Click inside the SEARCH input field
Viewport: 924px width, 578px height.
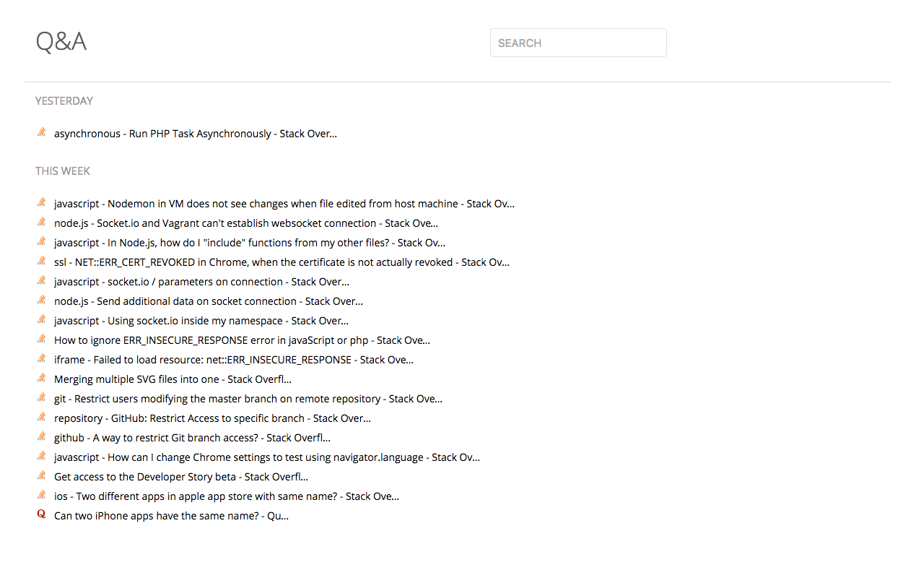[x=577, y=43]
